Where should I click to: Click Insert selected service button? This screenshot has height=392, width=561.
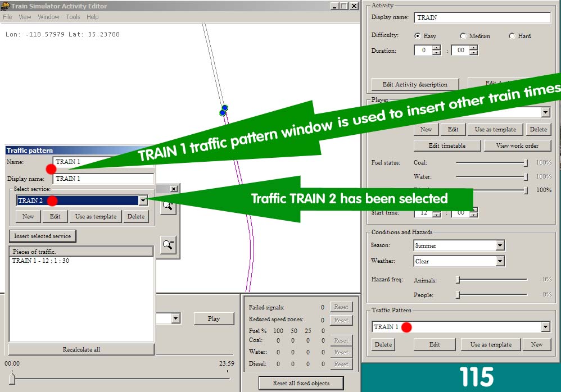click(43, 236)
